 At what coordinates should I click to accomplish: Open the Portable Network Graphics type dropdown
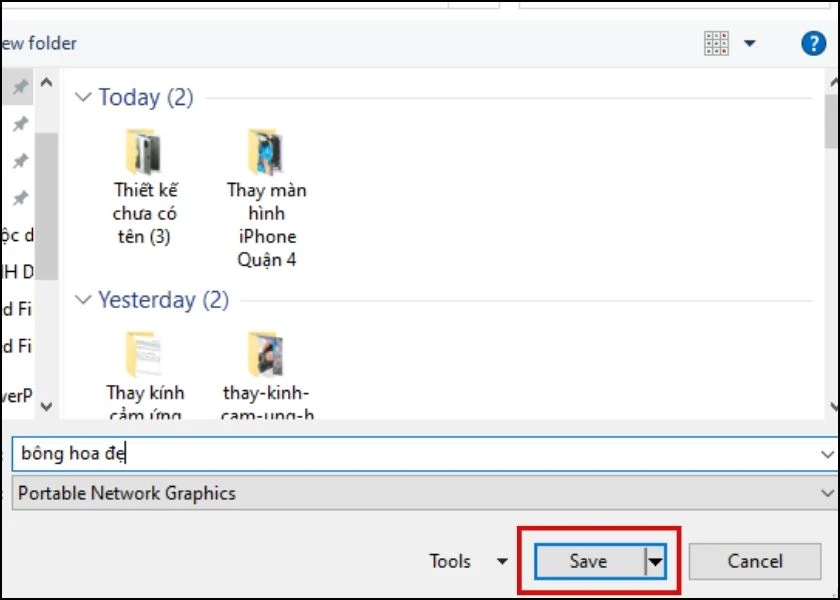[424, 493]
